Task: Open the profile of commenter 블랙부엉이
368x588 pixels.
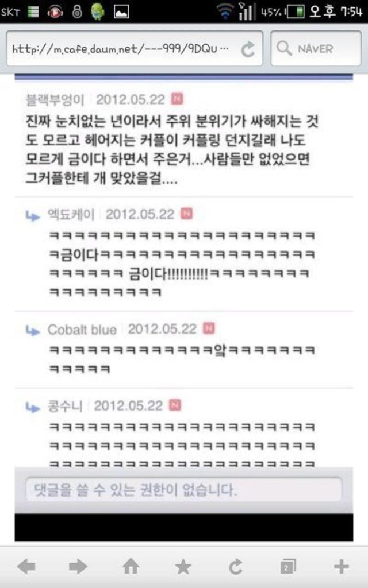Action: coord(55,100)
